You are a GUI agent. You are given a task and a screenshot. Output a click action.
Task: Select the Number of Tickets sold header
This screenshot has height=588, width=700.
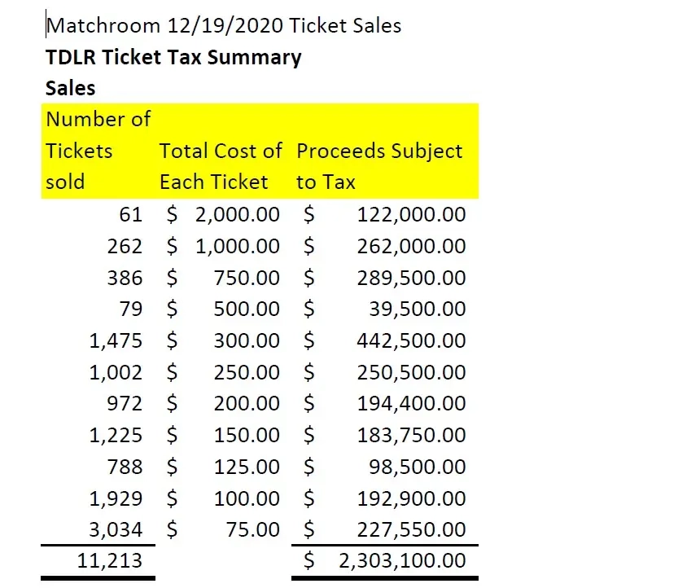coord(98,151)
